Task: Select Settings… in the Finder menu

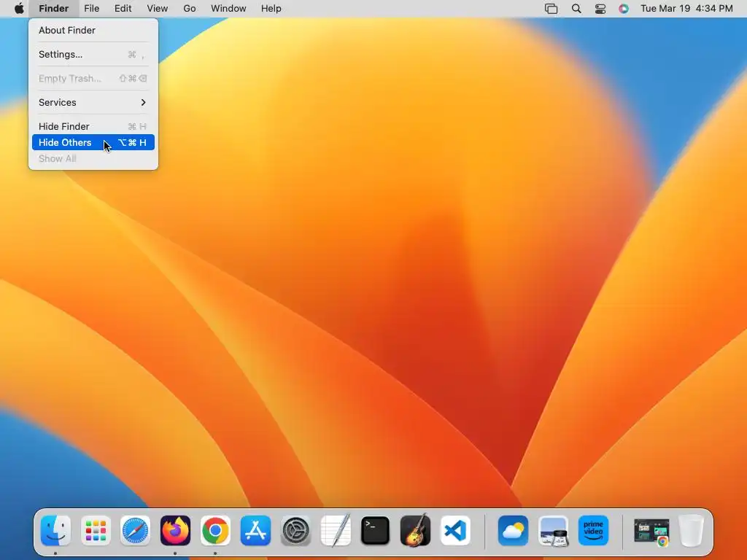Action: click(x=93, y=54)
